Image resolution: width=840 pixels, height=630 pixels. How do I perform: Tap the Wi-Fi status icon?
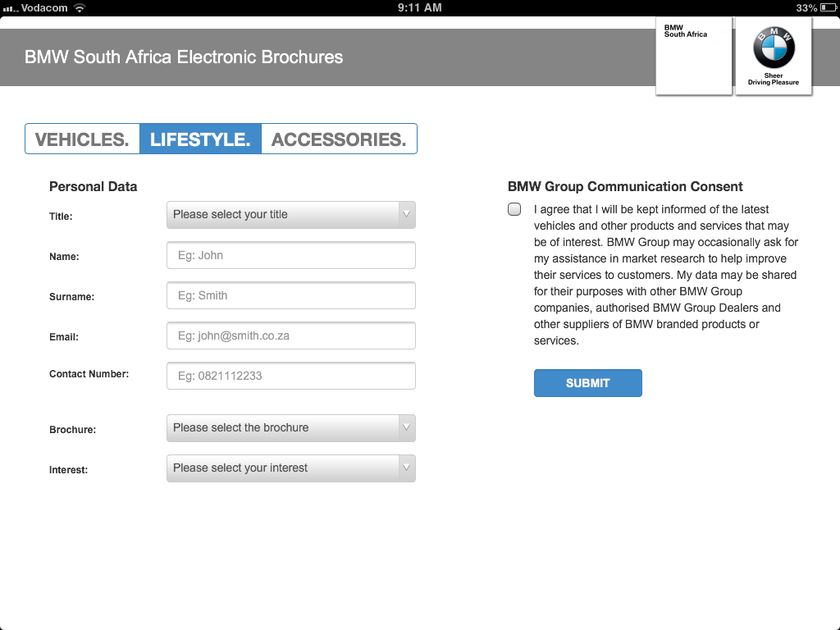pos(80,7)
